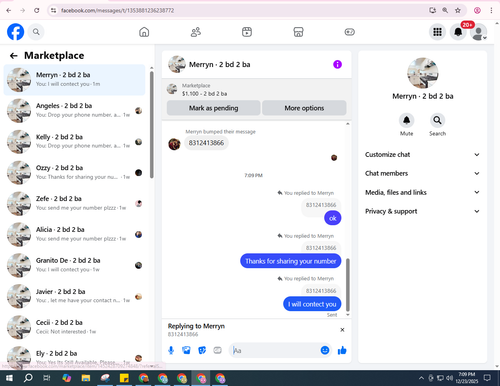Screen dimensions: 500x386
Task: Choose a GIF from the GIF icon
Action: click(217, 350)
